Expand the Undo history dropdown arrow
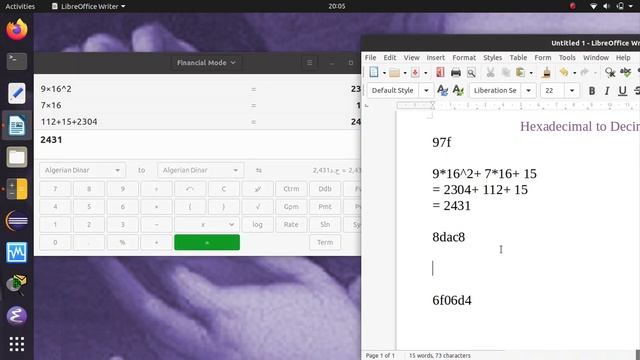Viewport: 640px width, 360px height. [x=574, y=73]
